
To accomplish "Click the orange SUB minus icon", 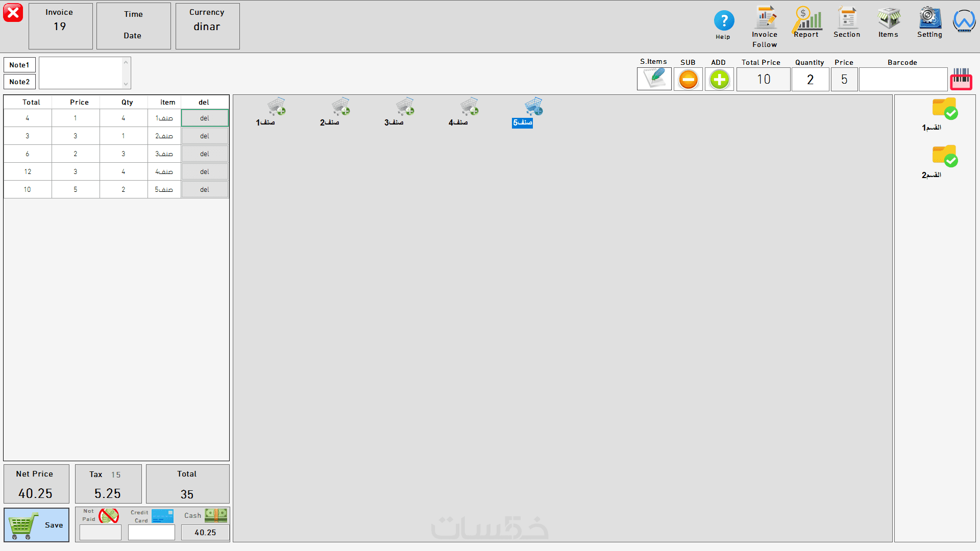I will [688, 80].
